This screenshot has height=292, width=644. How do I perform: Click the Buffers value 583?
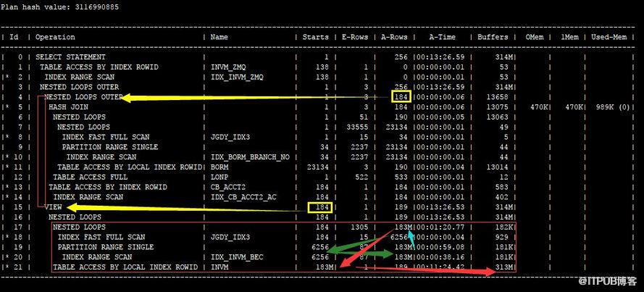click(501, 187)
